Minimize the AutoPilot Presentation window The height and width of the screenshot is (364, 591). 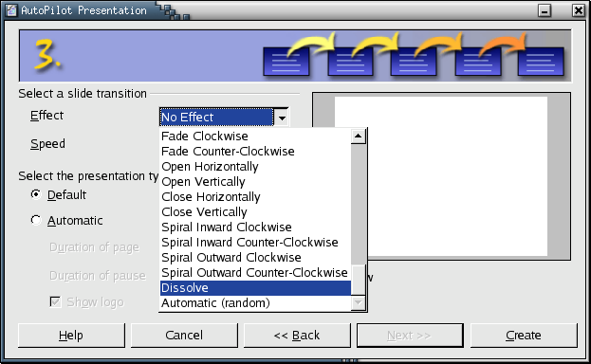coord(545,10)
